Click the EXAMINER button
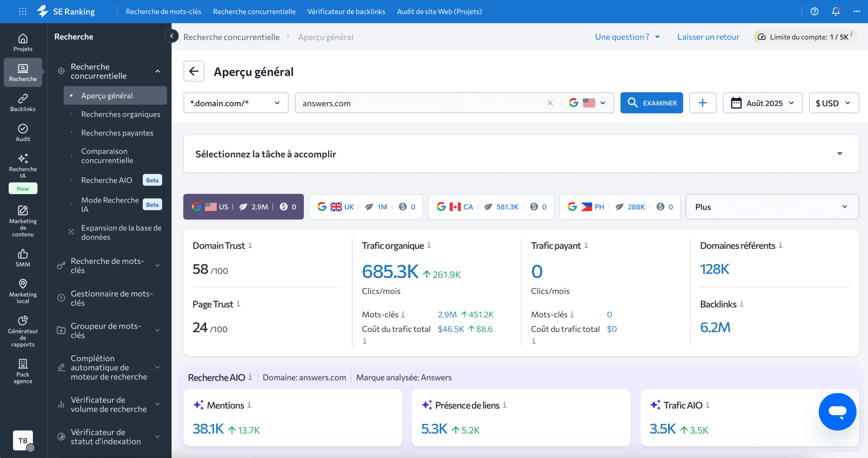 [652, 103]
